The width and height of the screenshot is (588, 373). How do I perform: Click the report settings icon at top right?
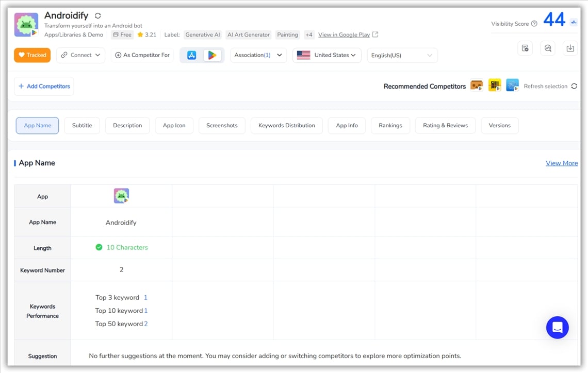[x=525, y=48]
